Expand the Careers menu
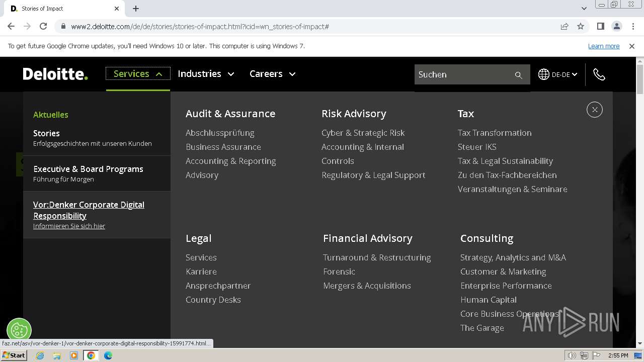Screen dimensions: 644x362 pyautogui.click(x=272, y=73)
